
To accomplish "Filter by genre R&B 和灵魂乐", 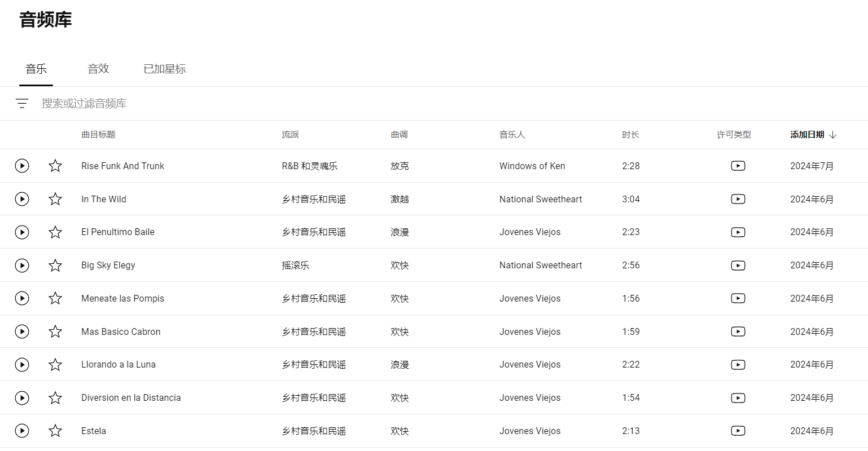I will (310, 166).
